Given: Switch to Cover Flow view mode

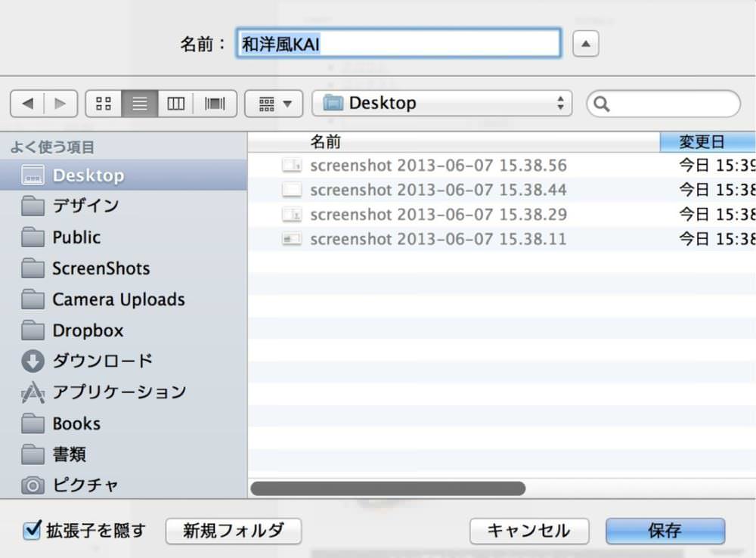Looking at the screenshot, I should [x=215, y=104].
